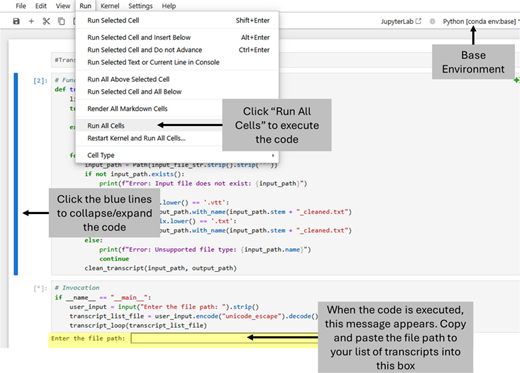Image resolution: width=520 pixels, height=373 pixels.
Task: Click the 'Enter the file path:' prompt label
Action: click(88, 338)
